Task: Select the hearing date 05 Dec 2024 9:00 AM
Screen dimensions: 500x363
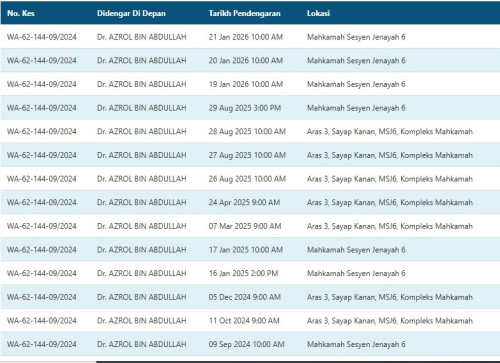Action: pyautogui.click(x=245, y=297)
